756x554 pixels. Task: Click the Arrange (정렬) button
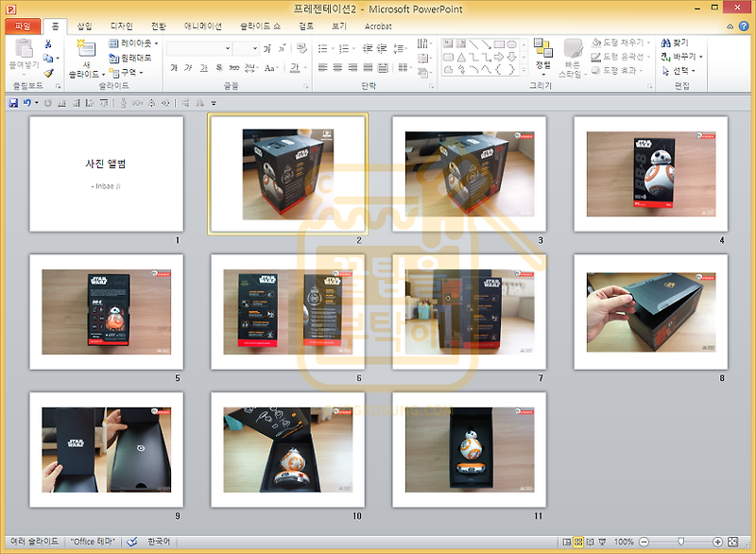click(x=542, y=57)
